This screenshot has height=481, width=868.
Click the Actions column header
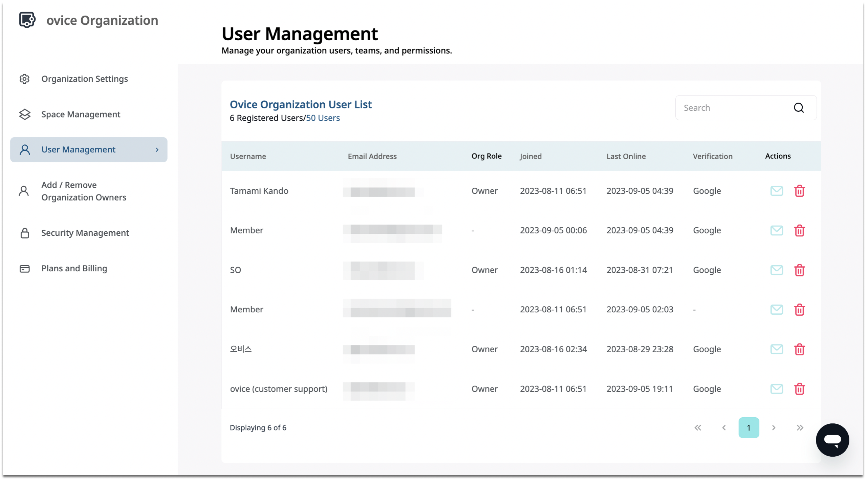click(778, 156)
